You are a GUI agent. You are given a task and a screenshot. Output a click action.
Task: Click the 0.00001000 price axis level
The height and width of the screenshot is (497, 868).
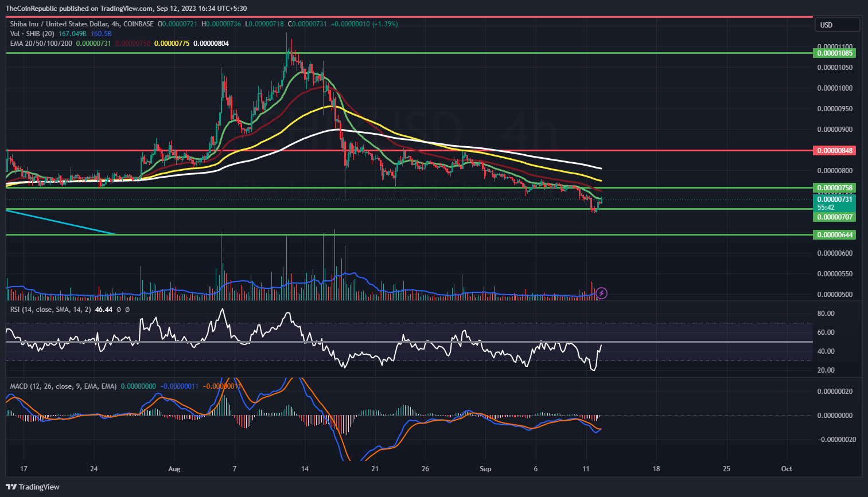836,88
